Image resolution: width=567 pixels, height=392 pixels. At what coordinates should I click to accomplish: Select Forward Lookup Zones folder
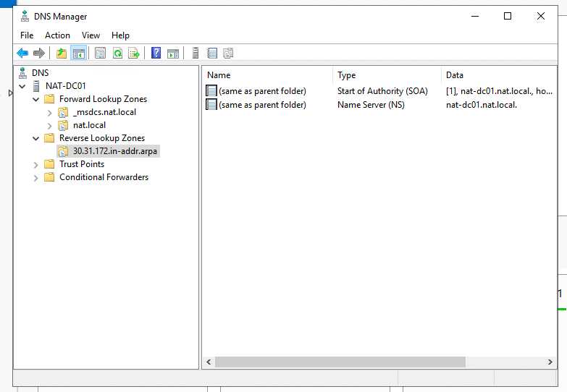point(103,99)
